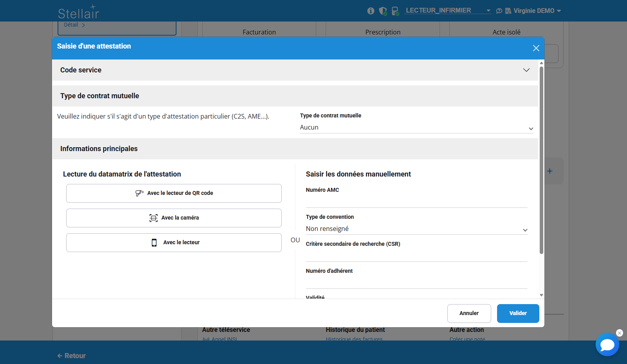This screenshot has height=364, width=627.
Task: Focus the Critère secondaire de recherche (CSR) field
Action: click(x=417, y=256)
